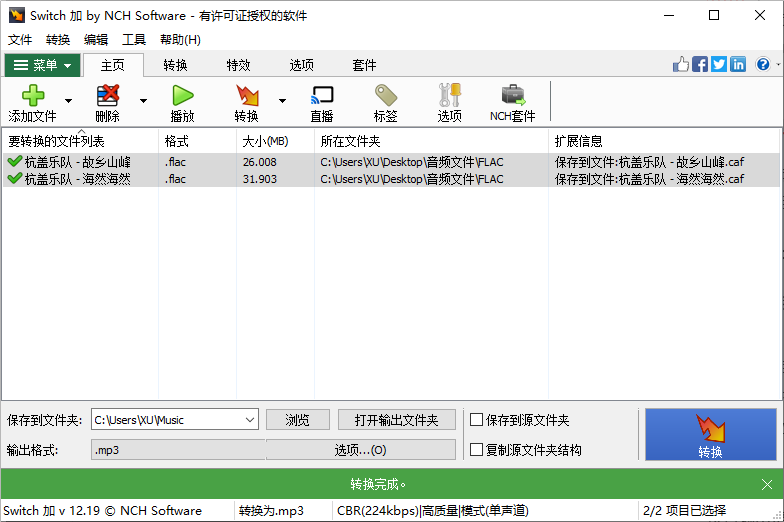The height and width of the screenshot is (522, 784).
Task: Click status bar CBR(224kbps) encoding entry
Action: pos(432,510)
